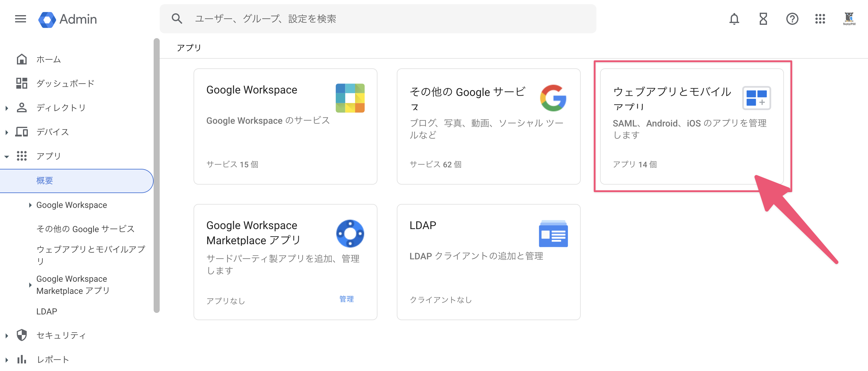Expand the Google Workspace sidebar sub-item
Image resolution: width=868 pixels, height=371 pixels.
[30, 205]
